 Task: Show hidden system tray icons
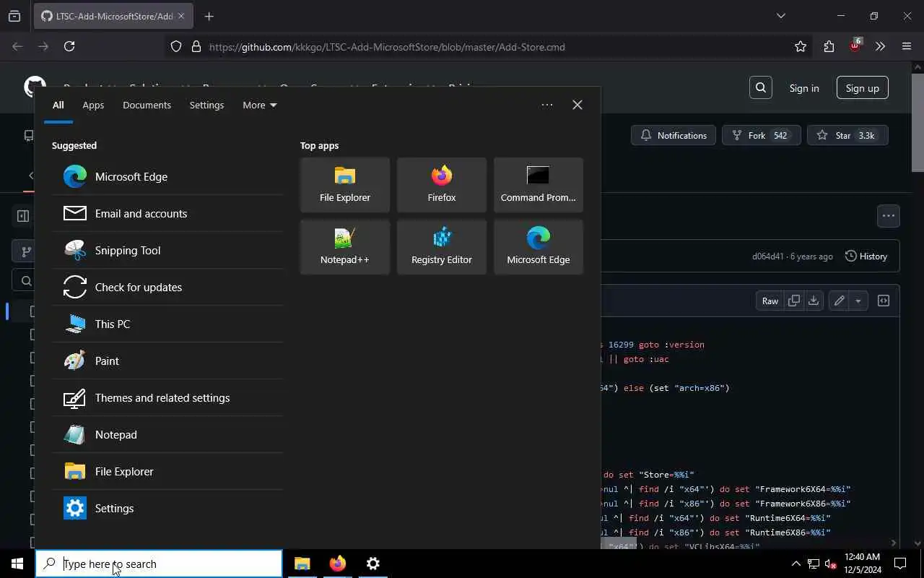[x=796, y=564]
